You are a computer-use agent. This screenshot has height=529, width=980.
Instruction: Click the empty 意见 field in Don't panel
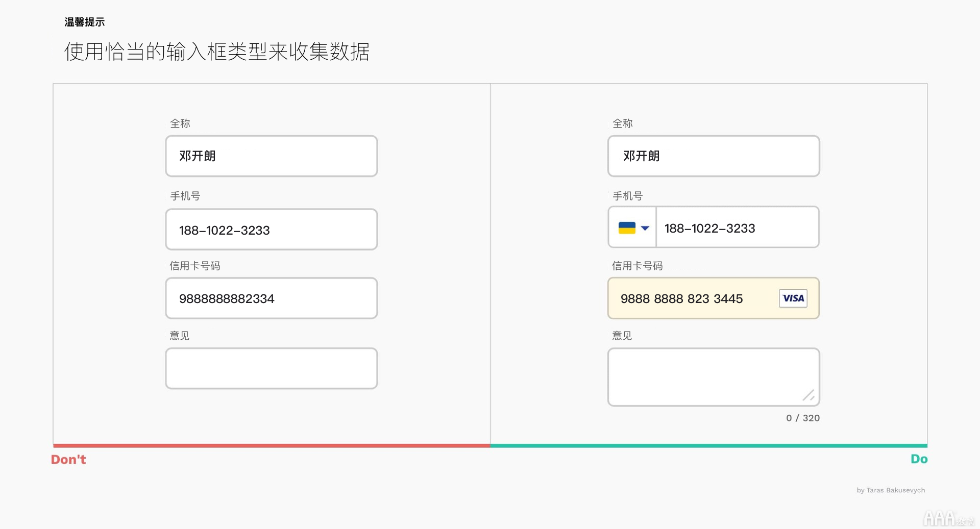coord(272,368)
